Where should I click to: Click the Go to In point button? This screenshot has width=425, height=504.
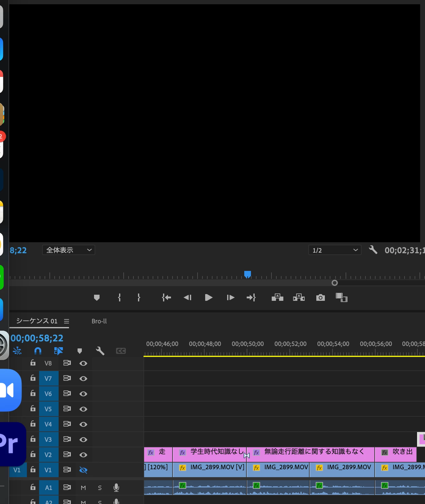tap(166, 297)
